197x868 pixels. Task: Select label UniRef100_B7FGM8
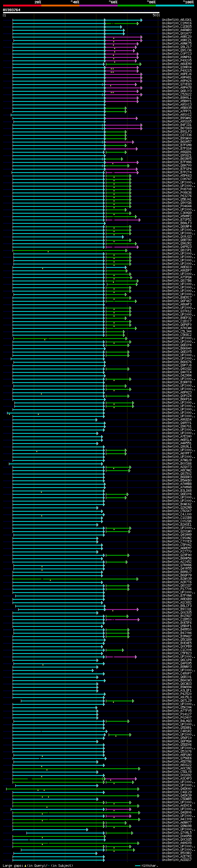coord(177,145)
